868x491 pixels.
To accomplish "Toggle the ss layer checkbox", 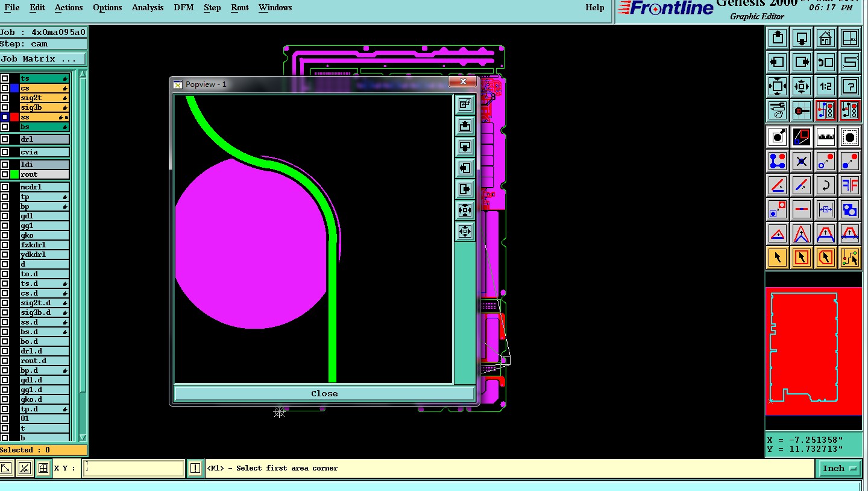I will [5, 117].
